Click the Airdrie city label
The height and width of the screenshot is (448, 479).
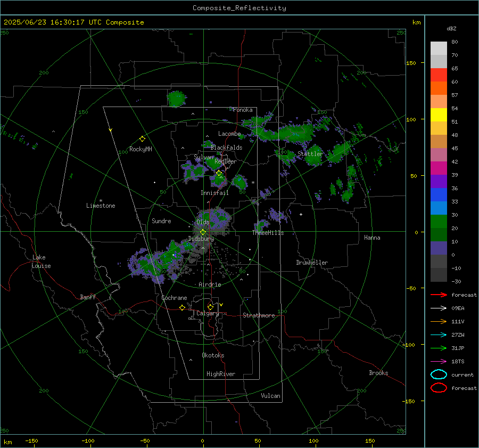(x=210, y=284)
